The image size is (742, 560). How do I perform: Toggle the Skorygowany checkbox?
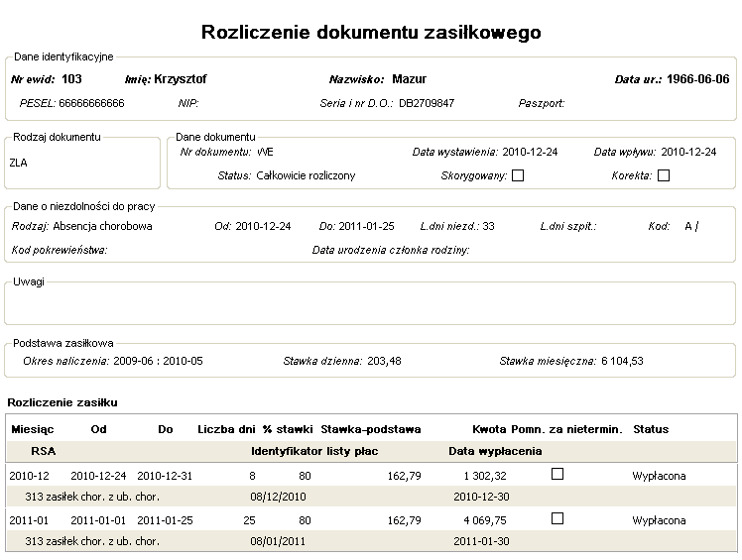518,175
